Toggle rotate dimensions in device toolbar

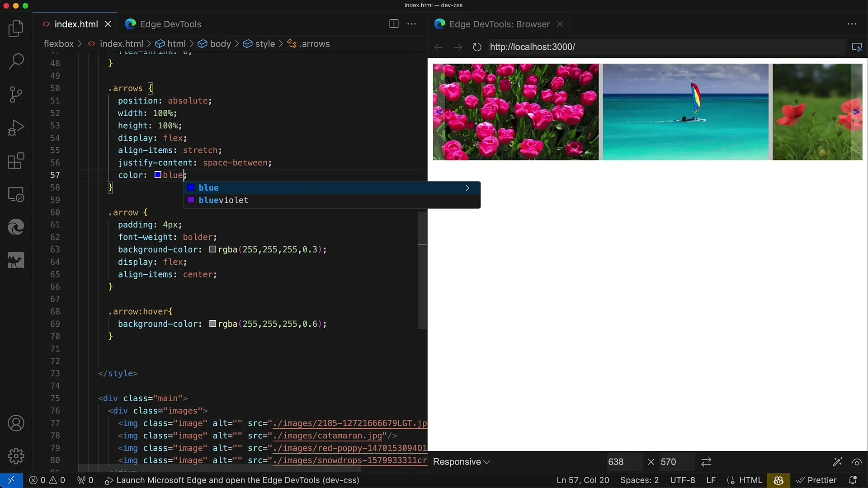pos(706,462)
